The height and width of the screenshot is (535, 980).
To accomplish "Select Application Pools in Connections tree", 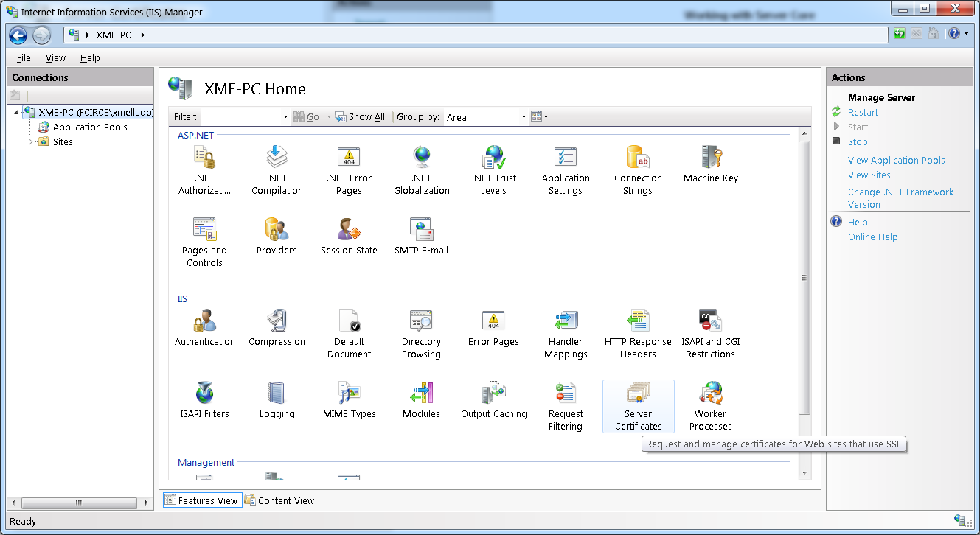I will point(89,127).
